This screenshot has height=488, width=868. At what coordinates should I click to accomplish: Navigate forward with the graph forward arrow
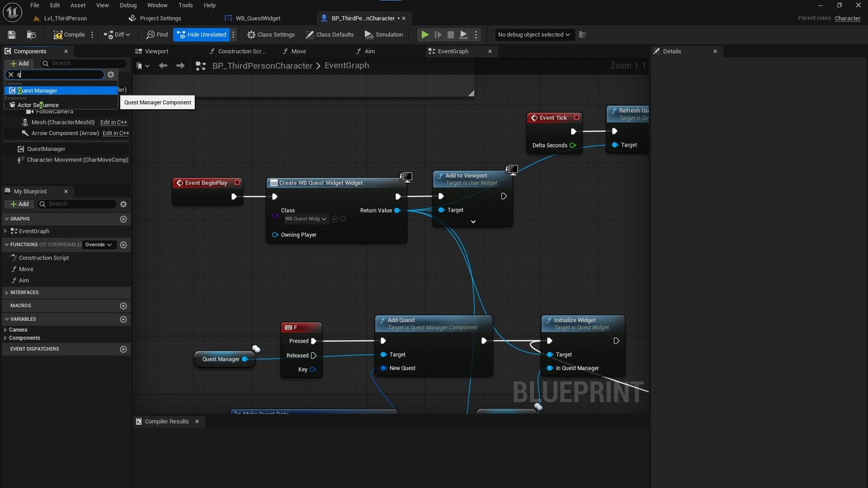(x=180, y=66)
